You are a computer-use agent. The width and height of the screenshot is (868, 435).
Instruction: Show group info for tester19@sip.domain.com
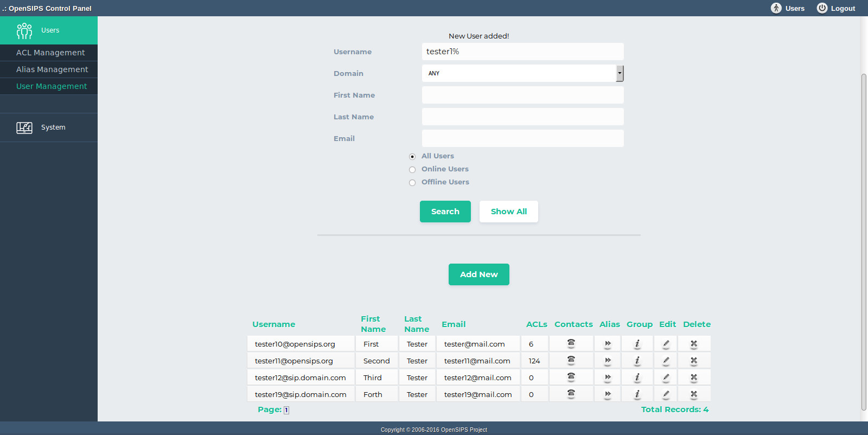(x=637, y=394)
